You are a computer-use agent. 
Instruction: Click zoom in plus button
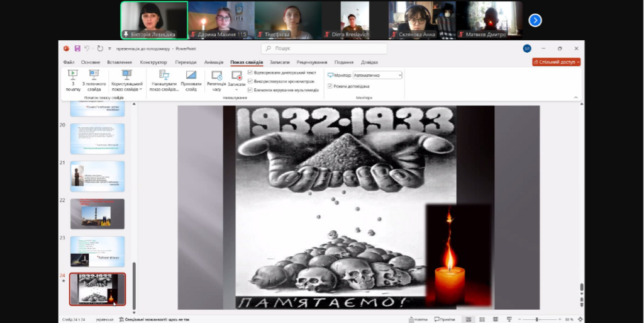(x=559, y=319)
